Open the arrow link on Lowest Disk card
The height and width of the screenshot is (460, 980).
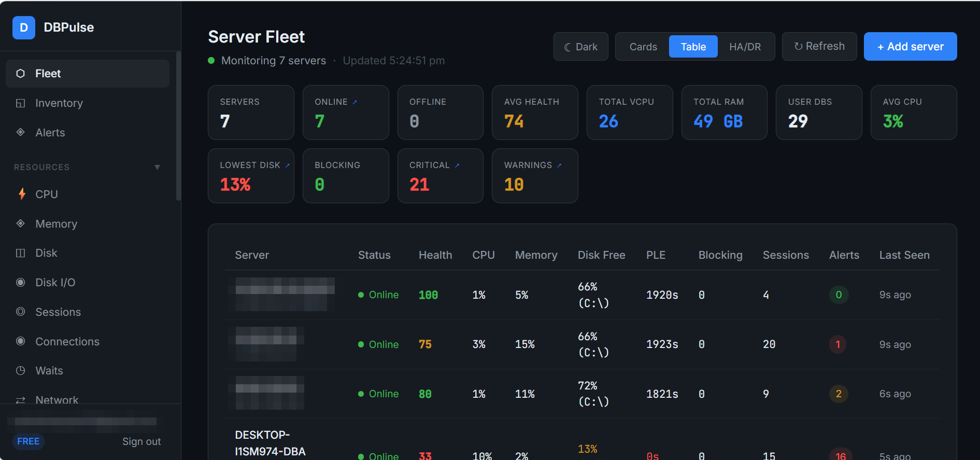click(x=287, y=165)
